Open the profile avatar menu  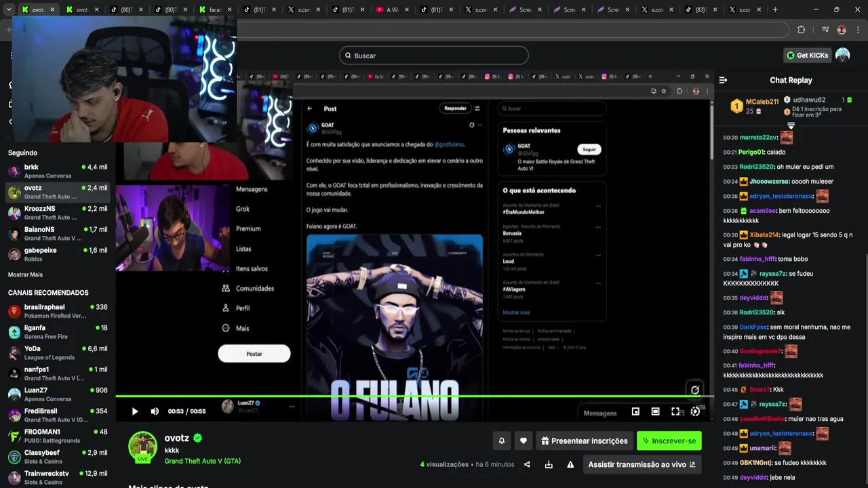pos(842,55)
